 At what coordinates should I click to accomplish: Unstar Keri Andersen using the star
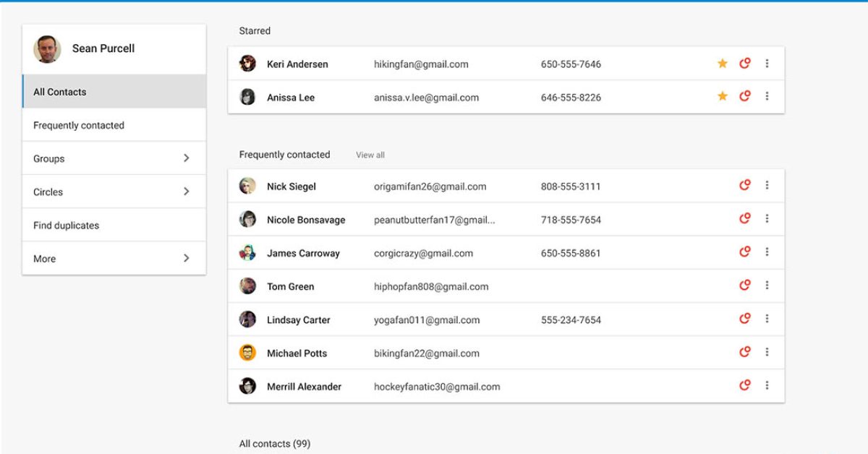point(722,64)
